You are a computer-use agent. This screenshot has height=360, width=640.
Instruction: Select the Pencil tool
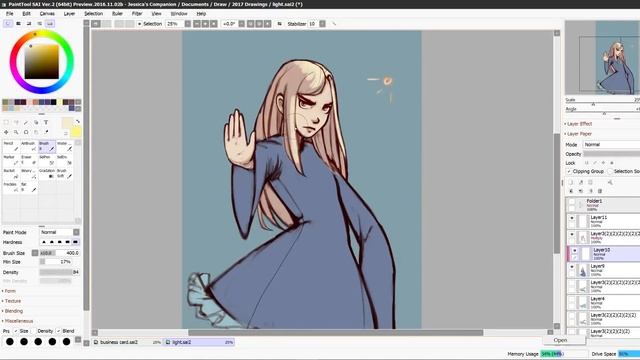tap(11, 147)
